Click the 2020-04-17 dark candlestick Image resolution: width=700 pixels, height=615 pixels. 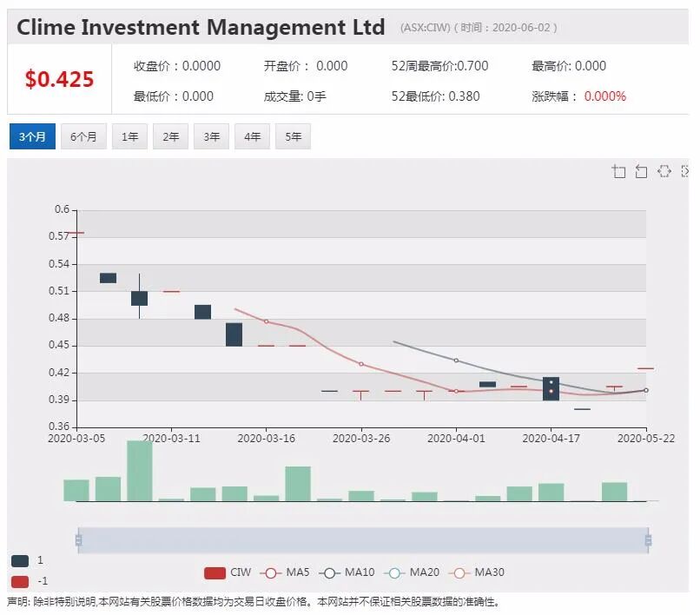(x=551, y=388)
